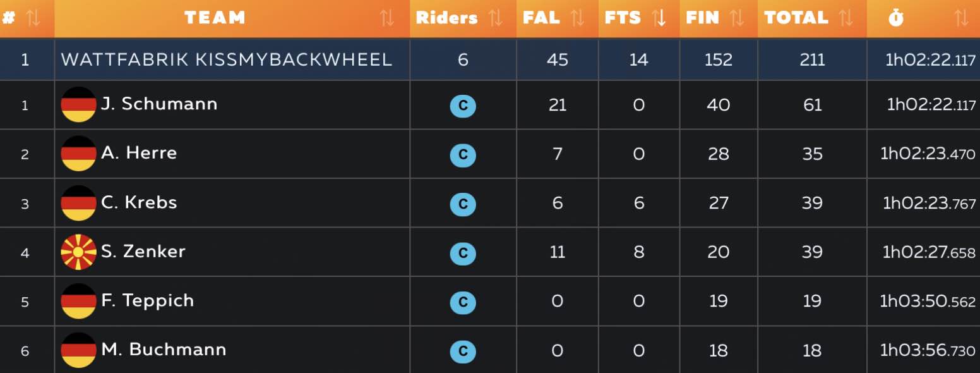Click the stopwatch time column icon
This screenshot has width=980, height=373.
point(895,18)
